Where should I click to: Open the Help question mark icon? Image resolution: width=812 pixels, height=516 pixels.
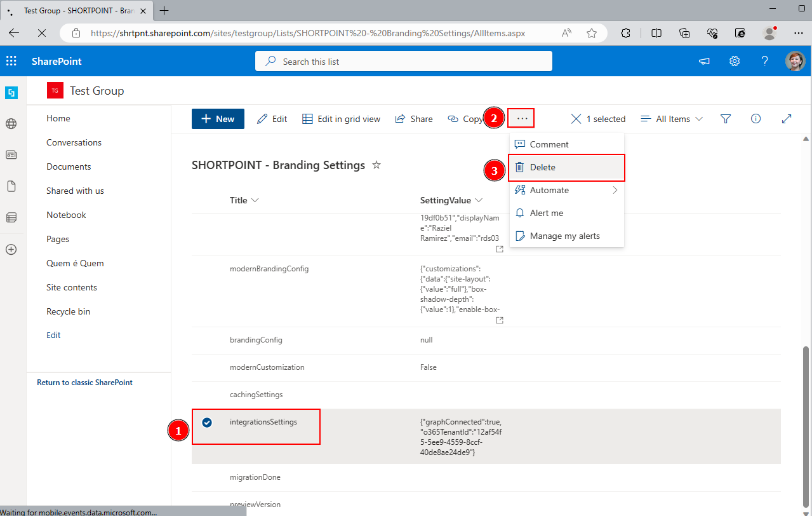(765, 61)
